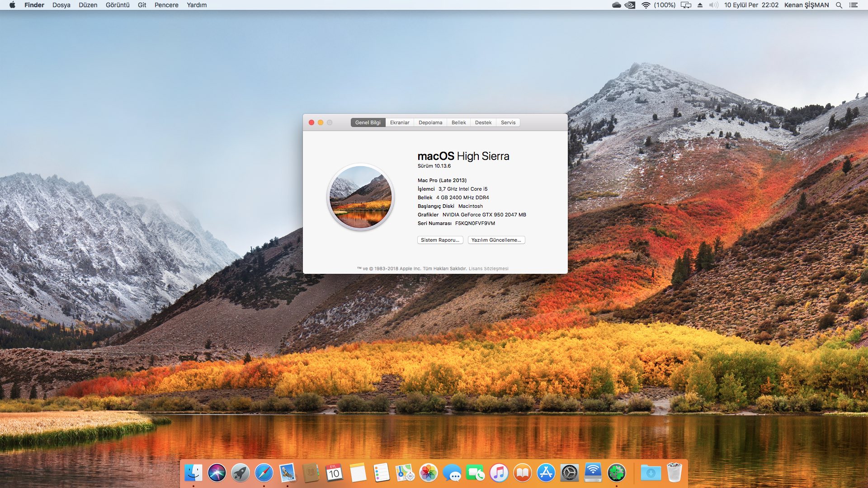Click the Yazılım Güncelleme button
Viewport: 868px width, 488px height.
coord(496,240)
